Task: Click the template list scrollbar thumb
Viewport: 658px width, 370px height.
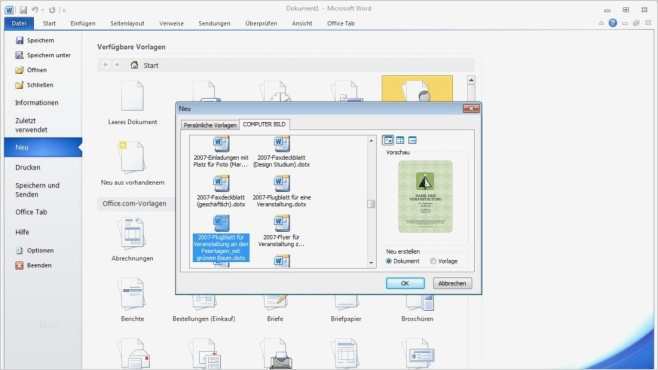Action: pos(371,204)
